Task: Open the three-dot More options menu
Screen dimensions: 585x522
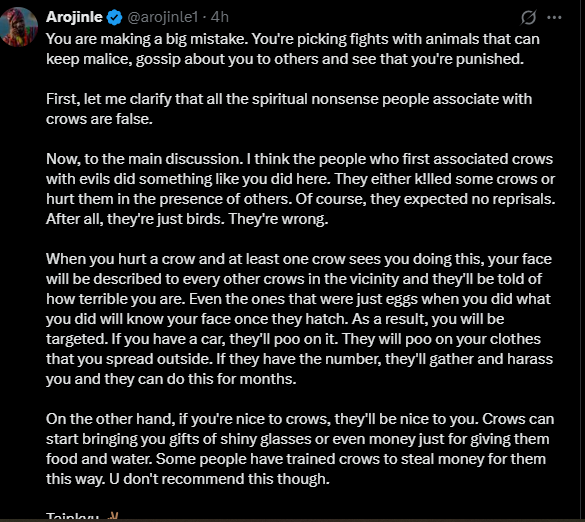Action: pos(554,17)
